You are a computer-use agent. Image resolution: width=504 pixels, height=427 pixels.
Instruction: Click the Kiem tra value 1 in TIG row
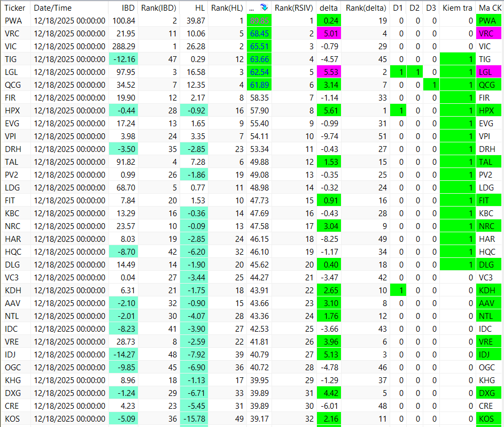coord(458,59)
